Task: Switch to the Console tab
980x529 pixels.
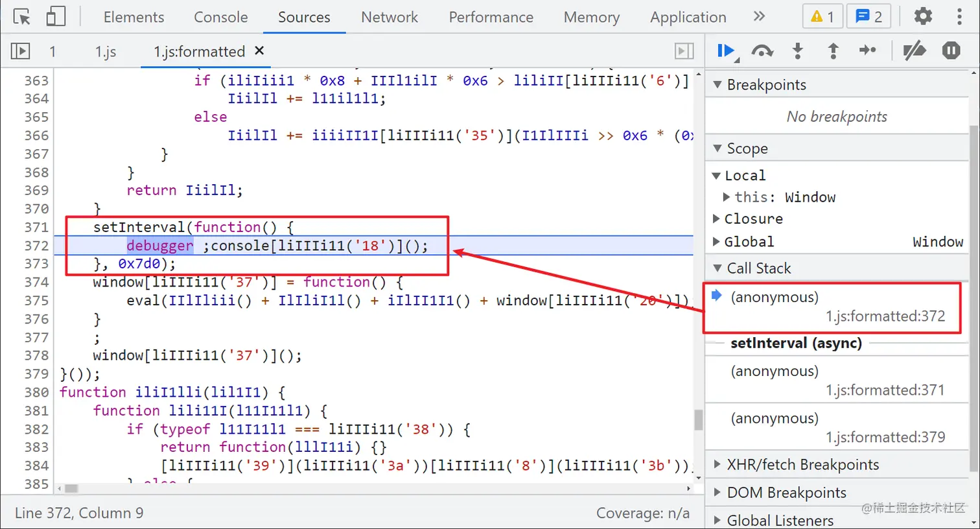Action: [220, 18]
